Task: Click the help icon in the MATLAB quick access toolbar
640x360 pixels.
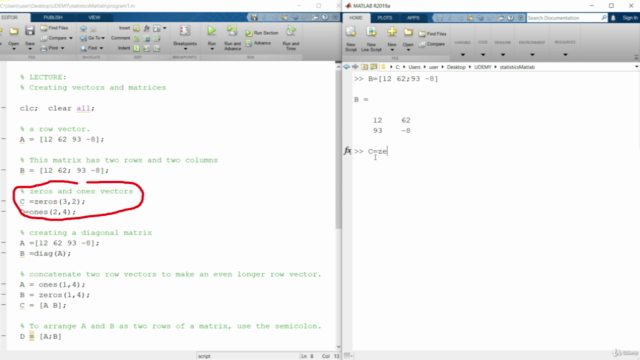Action: (x=510, y=18)
